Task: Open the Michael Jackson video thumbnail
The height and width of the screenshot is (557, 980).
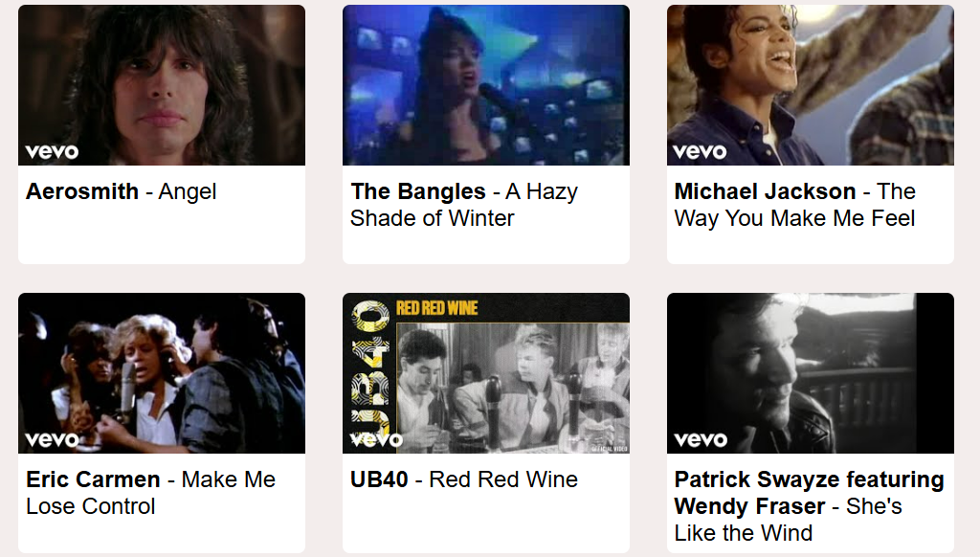Action: click(x=810, y=85)
